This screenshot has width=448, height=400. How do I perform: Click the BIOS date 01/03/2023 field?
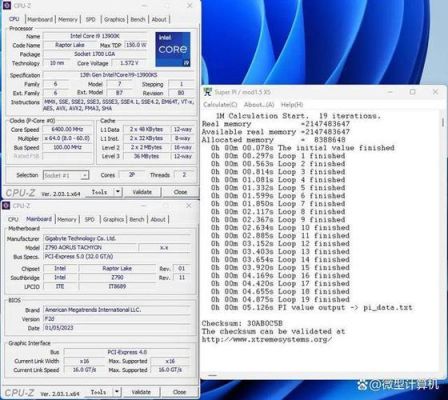pos(118,328)
